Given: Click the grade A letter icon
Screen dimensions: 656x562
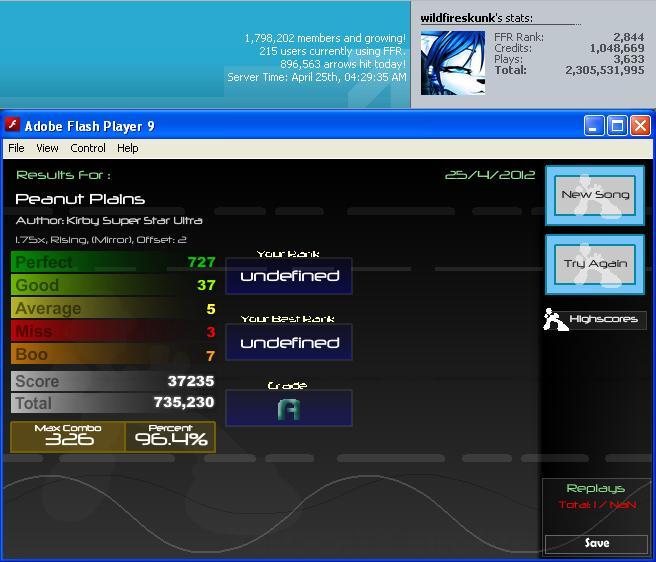Looking at the screenshot, I should [x=289, y=409].
